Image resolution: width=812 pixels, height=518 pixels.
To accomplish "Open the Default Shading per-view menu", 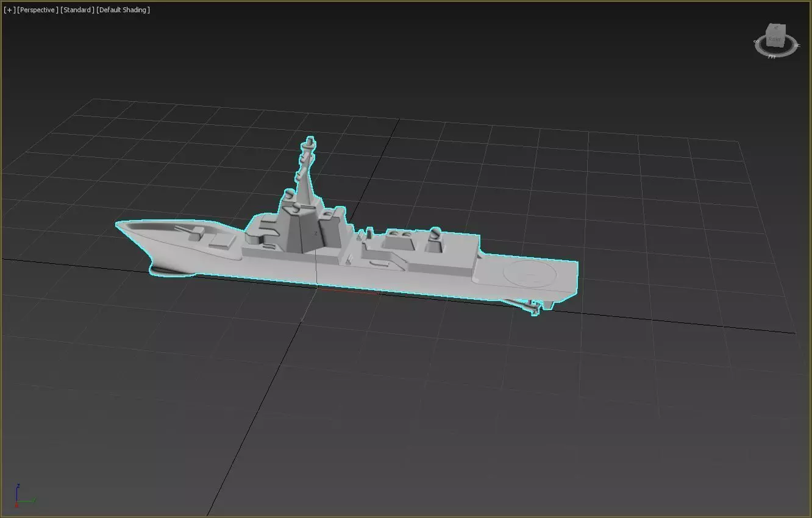I will [123, 10].
